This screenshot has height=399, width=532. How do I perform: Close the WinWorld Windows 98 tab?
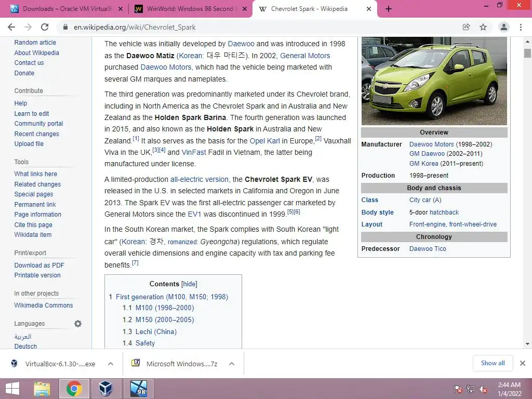[245, 9]
